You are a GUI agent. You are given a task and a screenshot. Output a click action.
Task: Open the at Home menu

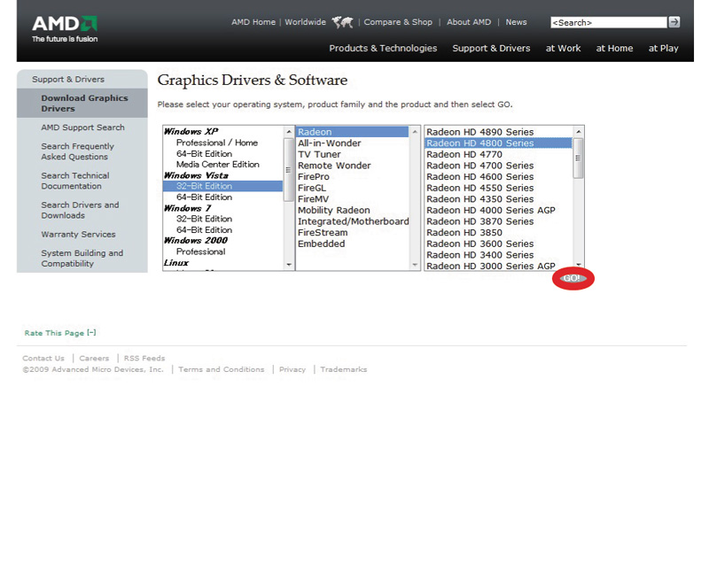[614, 49]
